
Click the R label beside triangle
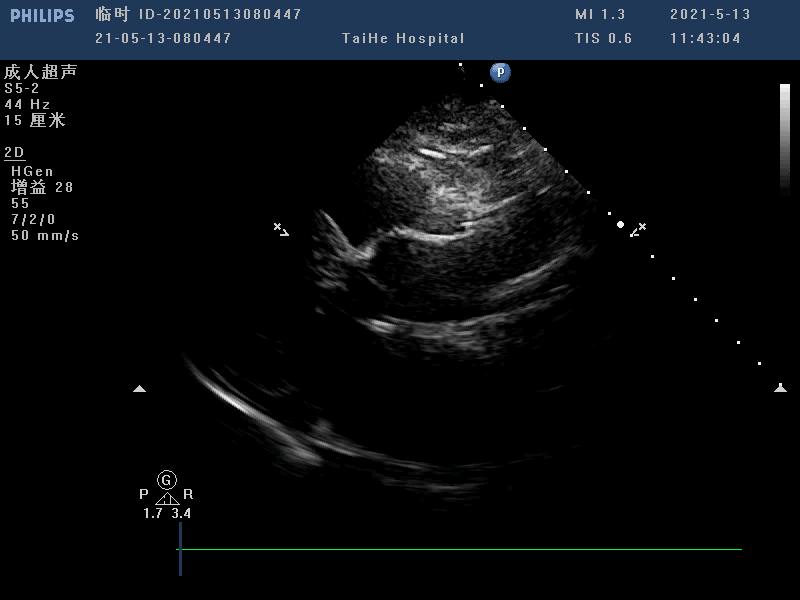coord(188,494)
